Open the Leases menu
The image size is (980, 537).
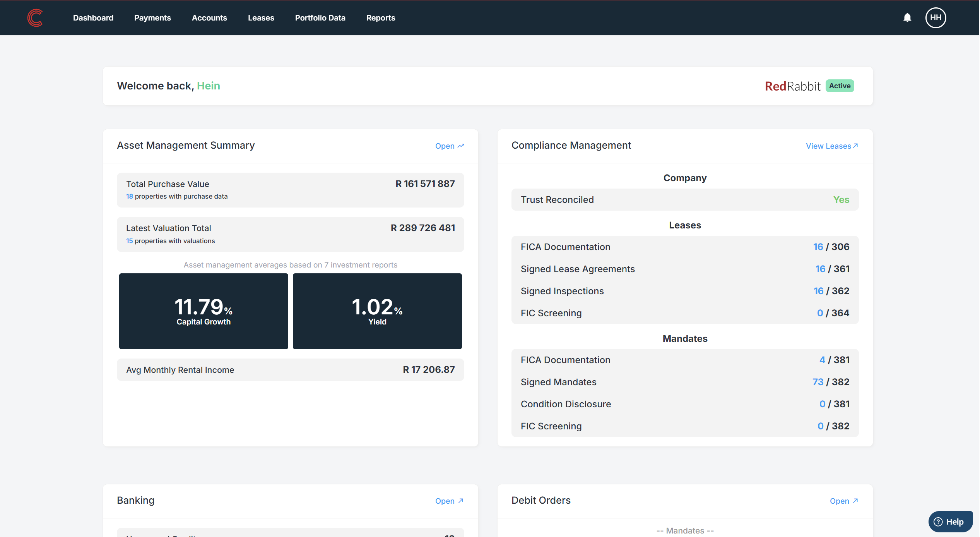pos(261,18)
